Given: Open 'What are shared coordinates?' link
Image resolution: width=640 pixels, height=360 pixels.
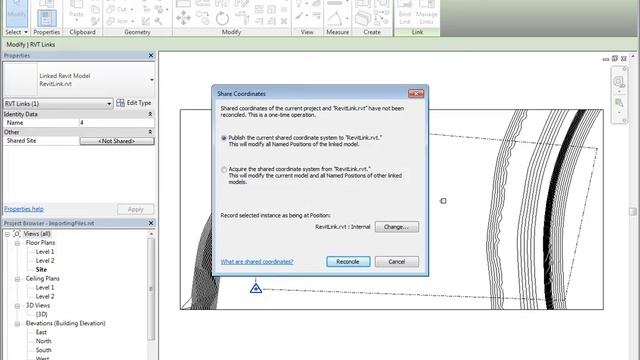Looking at the screenshot, I should point(257,262).
